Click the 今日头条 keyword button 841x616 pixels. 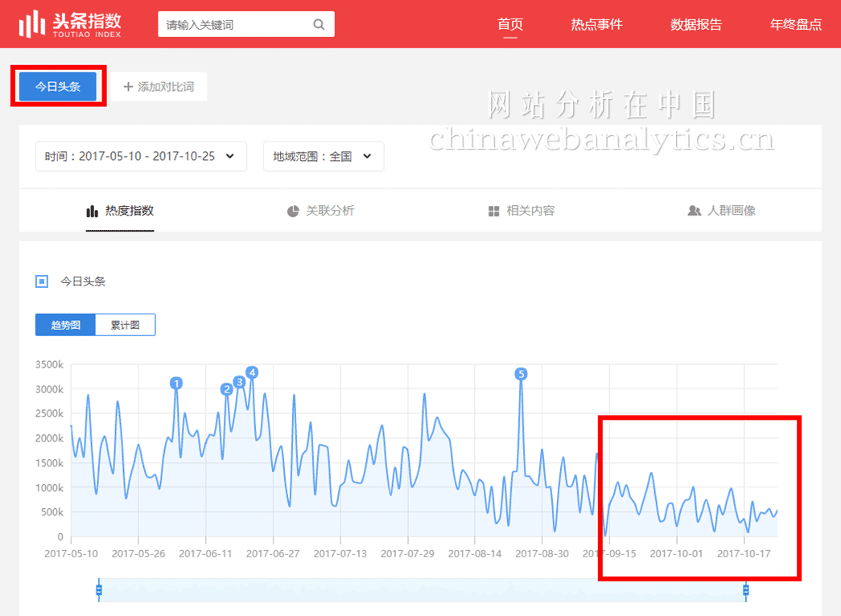click(x=58, y=87)
